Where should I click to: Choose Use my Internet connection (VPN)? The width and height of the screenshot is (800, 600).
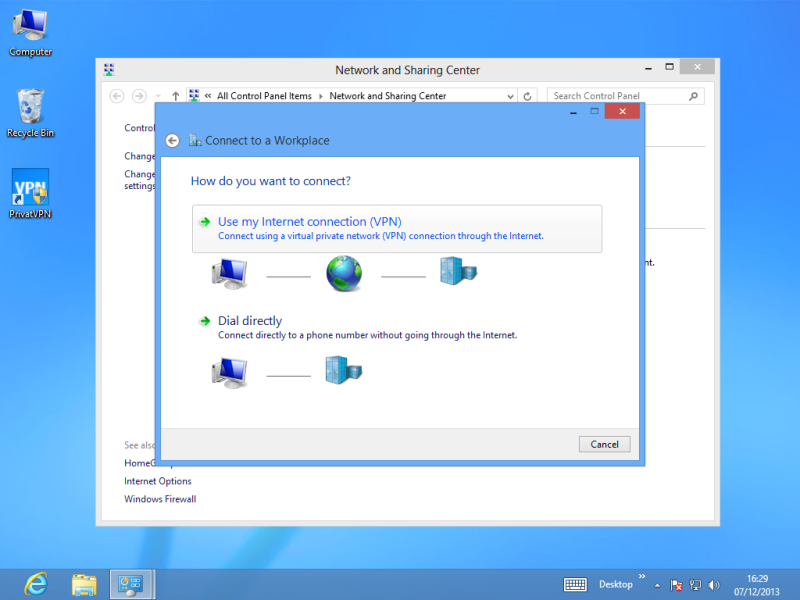click(397, 229)
